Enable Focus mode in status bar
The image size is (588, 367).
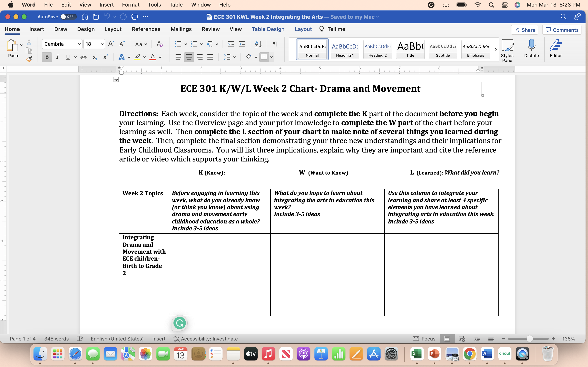[424, 339]
